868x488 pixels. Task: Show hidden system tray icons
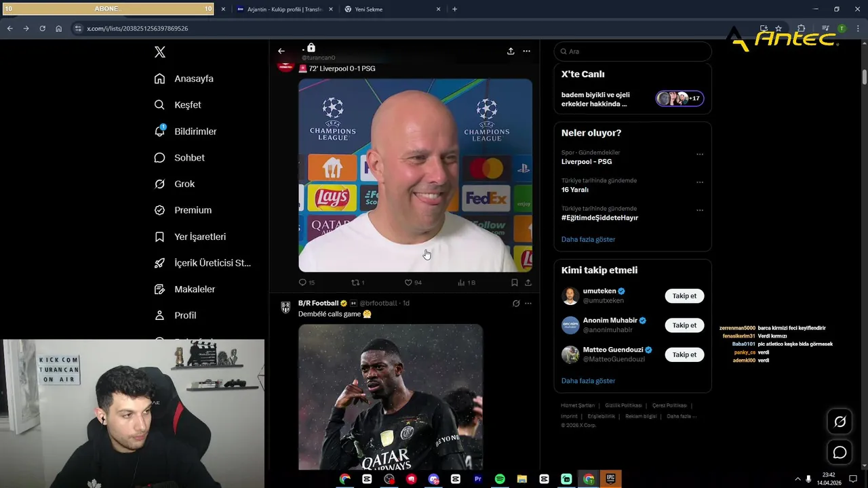pyautogui.click(x=798, y=479)
